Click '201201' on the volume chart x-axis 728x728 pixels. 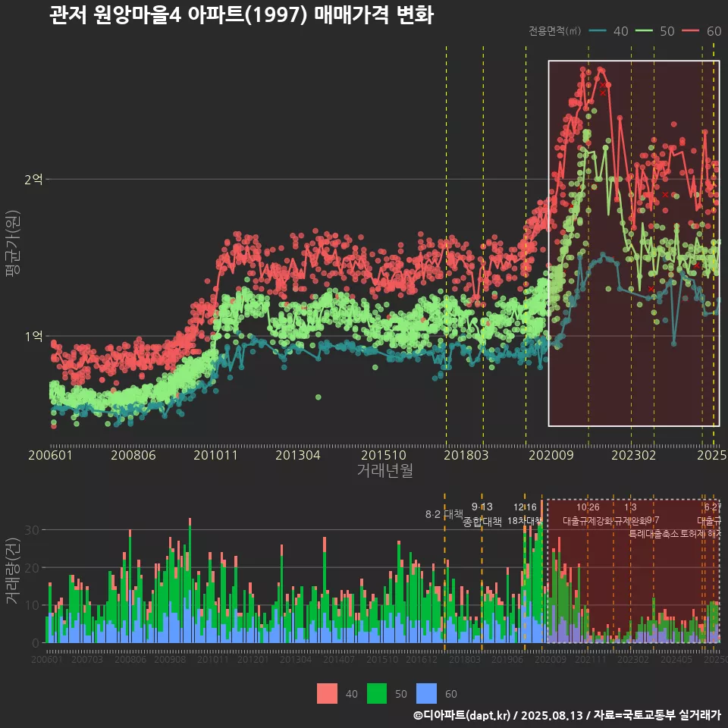tap(253, 659)
